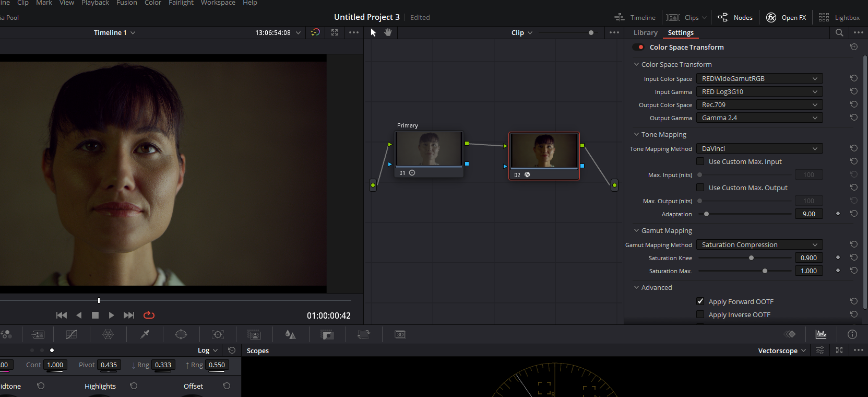Select the arrow pointer tool in node editor
This screenshot has width=868, height=397.
click(x=373, y=32)
